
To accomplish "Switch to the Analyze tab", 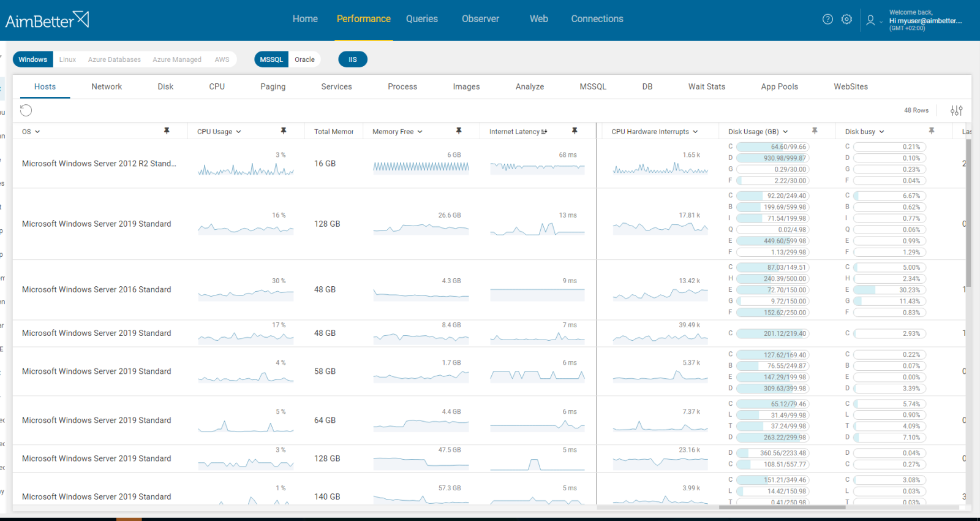I will pos(530,86).
